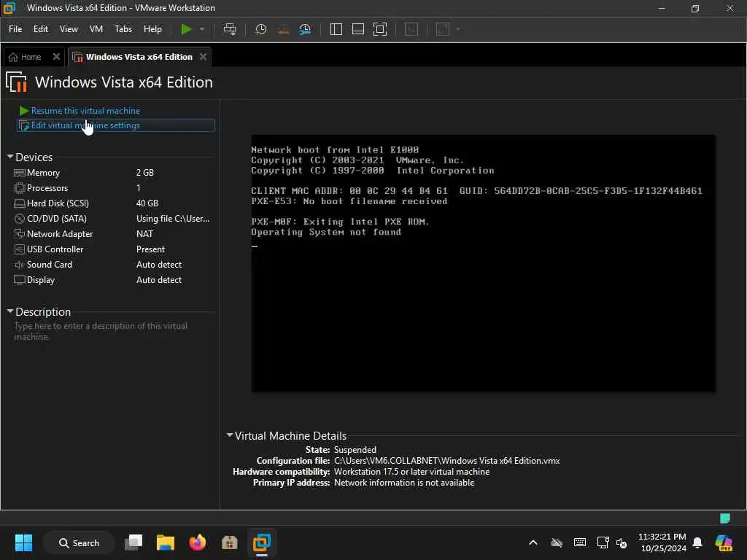Click the 40 GB hard disk value
Viewport: 747px width, 560px height.
tap(147, 203)
